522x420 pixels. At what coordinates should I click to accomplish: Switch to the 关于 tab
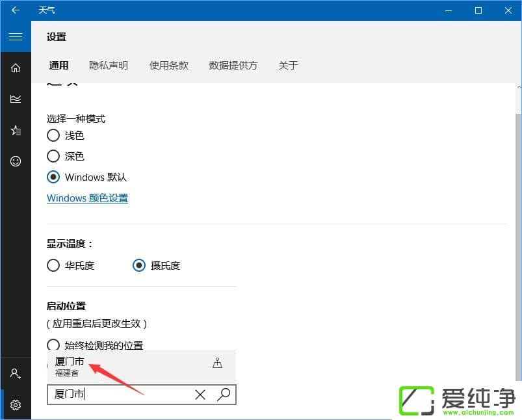coord(288,65)
